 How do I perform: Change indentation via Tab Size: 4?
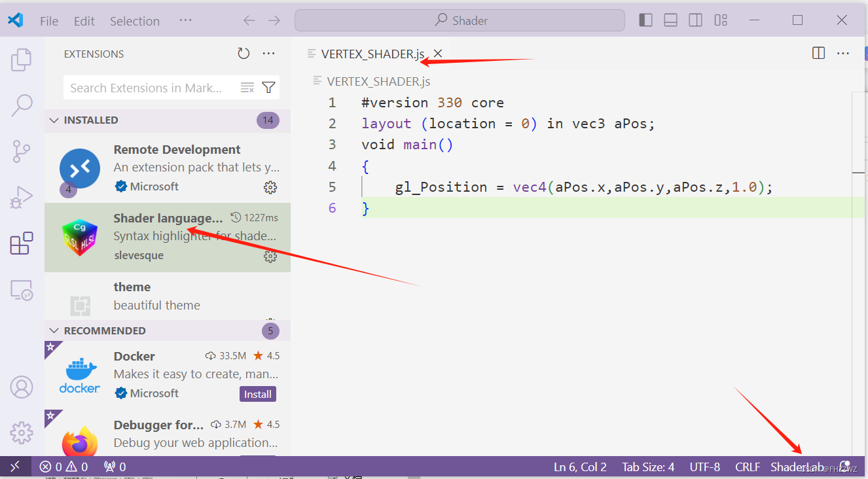[648, 467]
